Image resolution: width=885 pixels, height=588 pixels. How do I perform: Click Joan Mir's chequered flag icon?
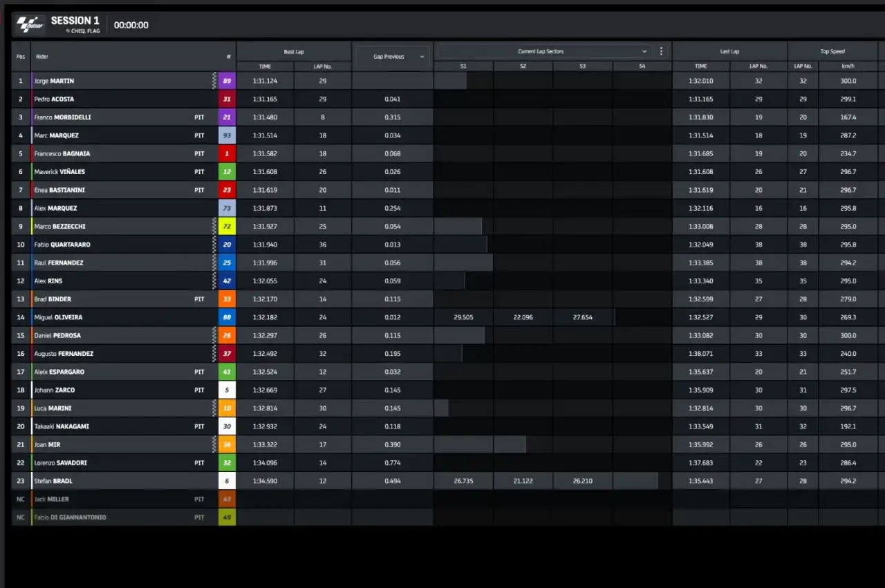click(x=214, y=444)
